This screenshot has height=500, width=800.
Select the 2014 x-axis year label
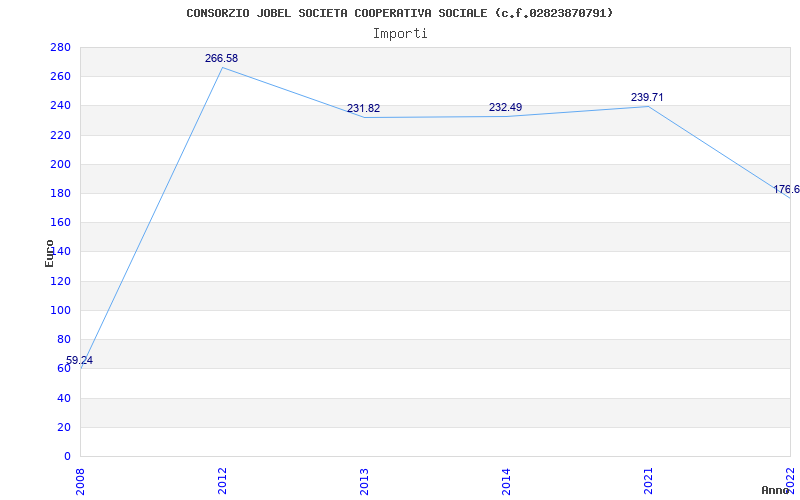[x=506, y=481]
